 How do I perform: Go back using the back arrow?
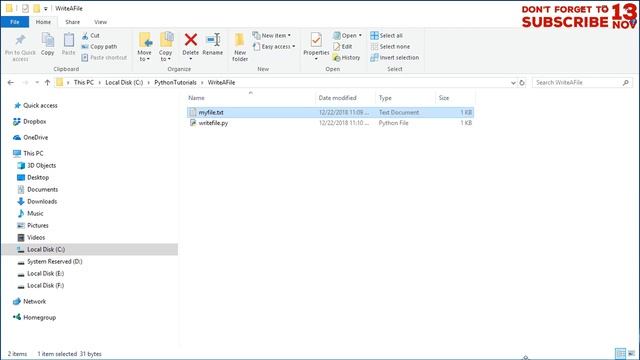click(11, 82)
